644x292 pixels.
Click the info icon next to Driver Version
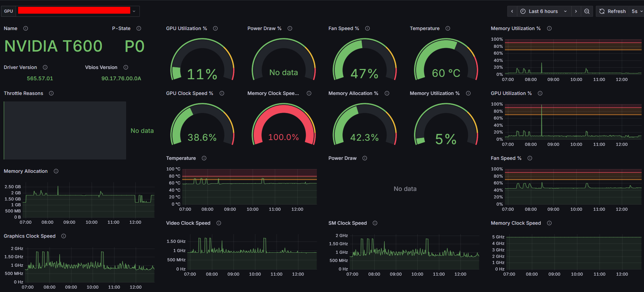tap(45, 67)
